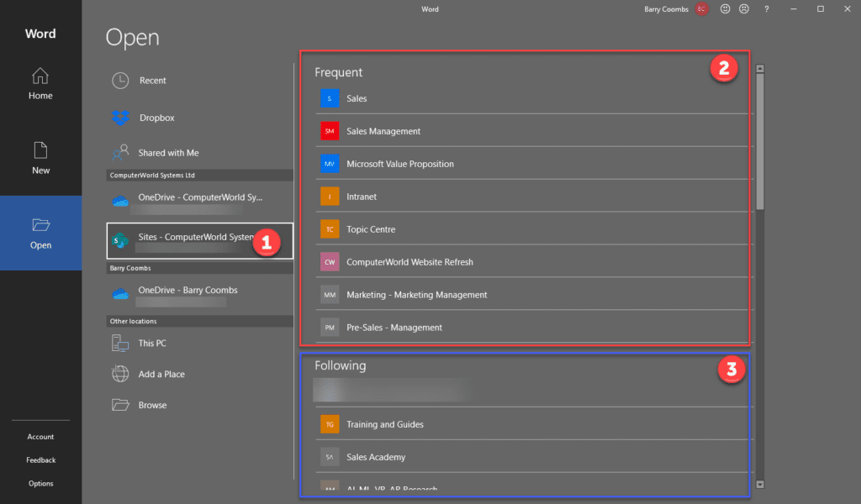This screenshot has width=861, height=504.
Task: Open the Home page icon in sidebar
Action: pyautogui.click(x=40, y=76)
